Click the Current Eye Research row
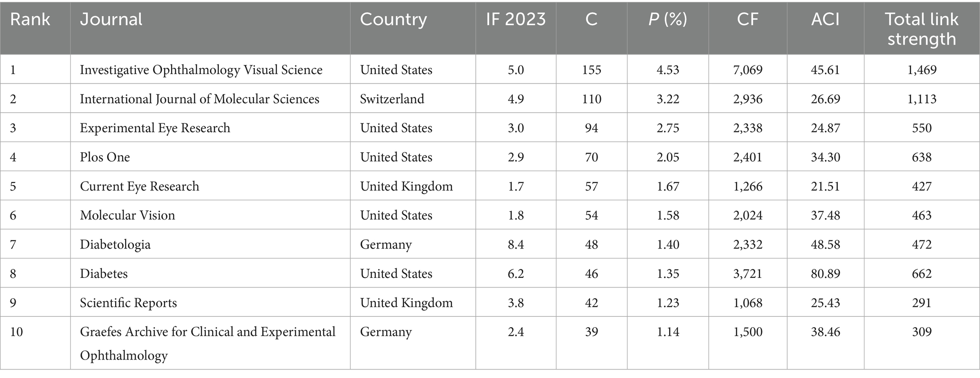980x378 pixels. tap(139, 186)
